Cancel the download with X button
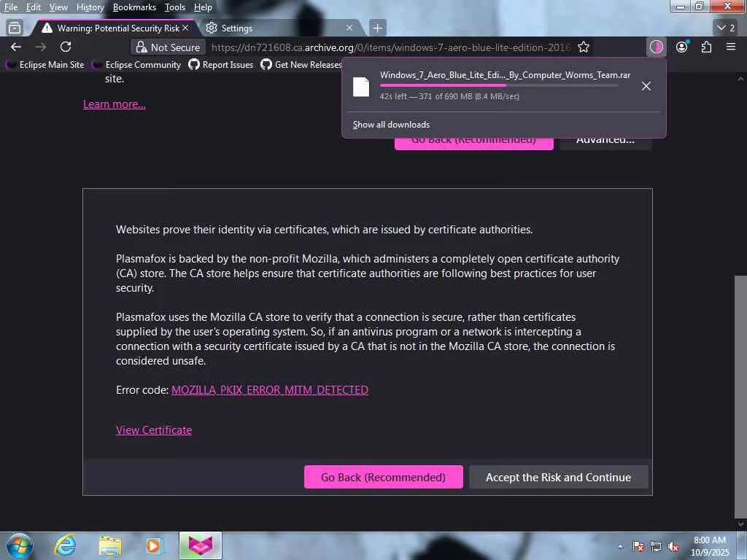The image size is (747, 560). (646, 86)
